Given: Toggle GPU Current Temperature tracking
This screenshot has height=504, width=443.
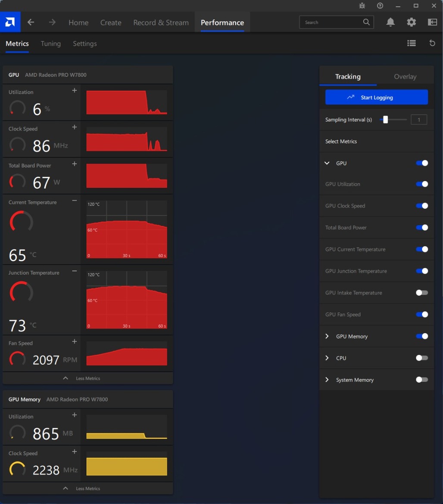Looking at the screenshot, I should tap(422, 249).
